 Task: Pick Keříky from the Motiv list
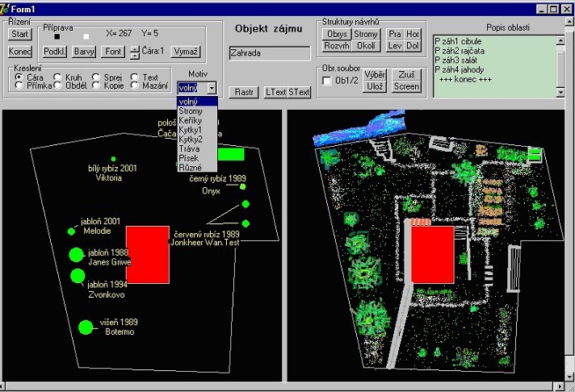tap(191, 120)
